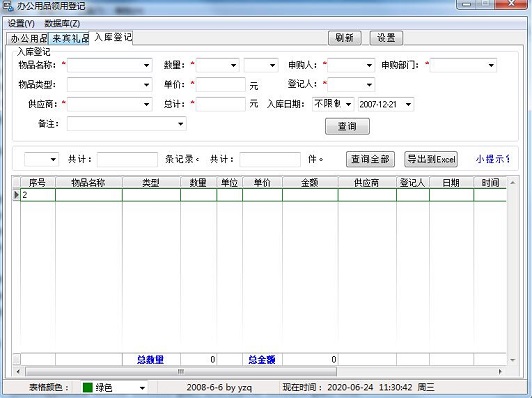This screenshot has width=532, height=398.
Task: Click the 设置 button beside 刷新
Action: click(x=386, y=38)
